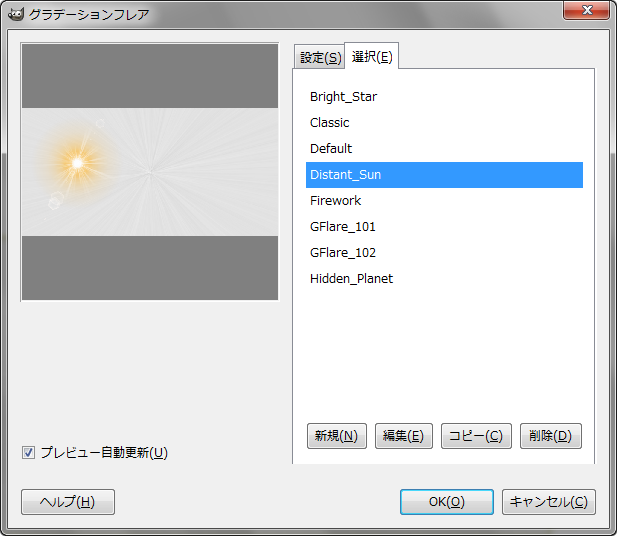Click the flare preview image
Image resolution: width=617 pixels, height=536 pixels.
point(150,172)
